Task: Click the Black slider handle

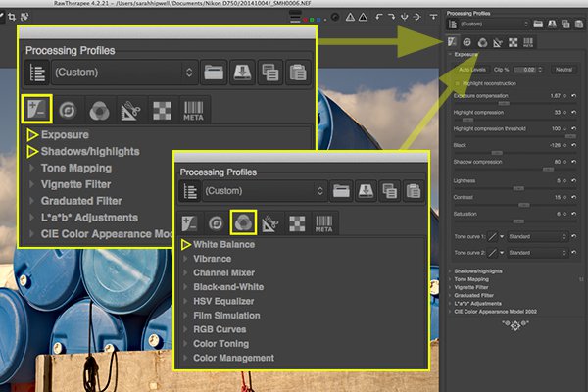Action: tap(497, 153)
